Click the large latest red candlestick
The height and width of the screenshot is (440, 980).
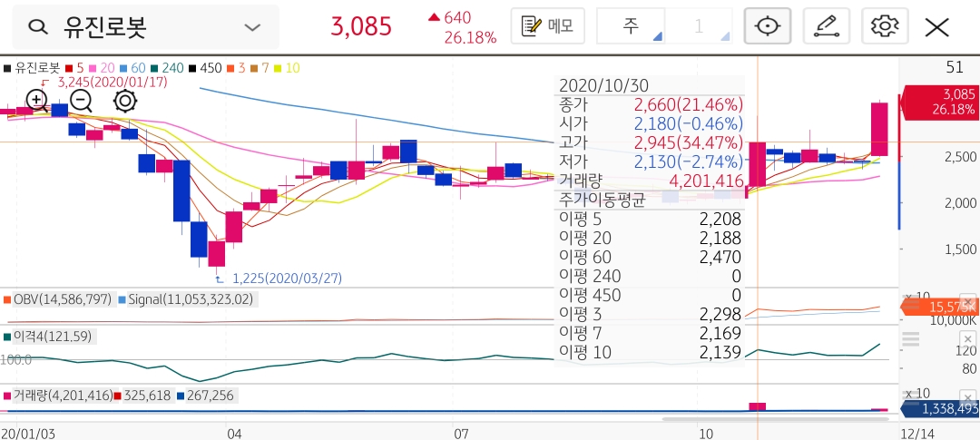click(x=879, y=130)
